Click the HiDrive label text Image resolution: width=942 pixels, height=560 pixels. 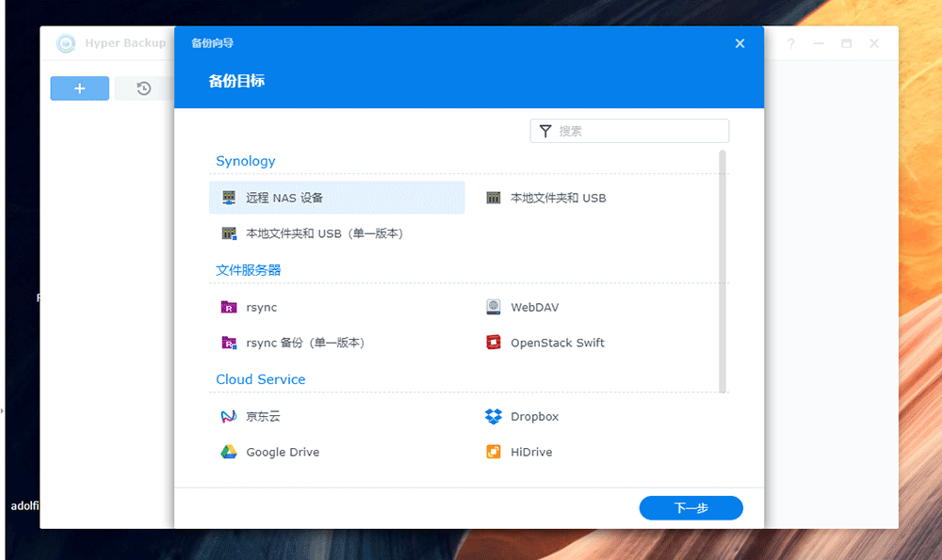point(531,452)
